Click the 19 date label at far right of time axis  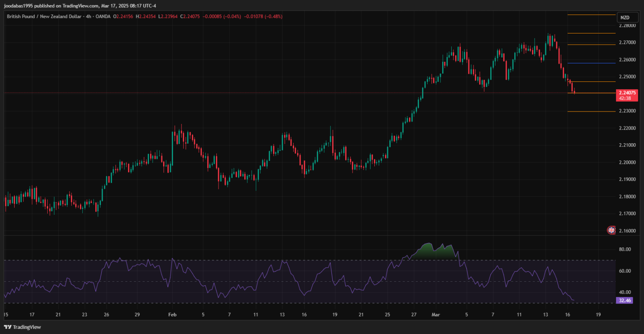pyautogui.click(x=598, y=314)
